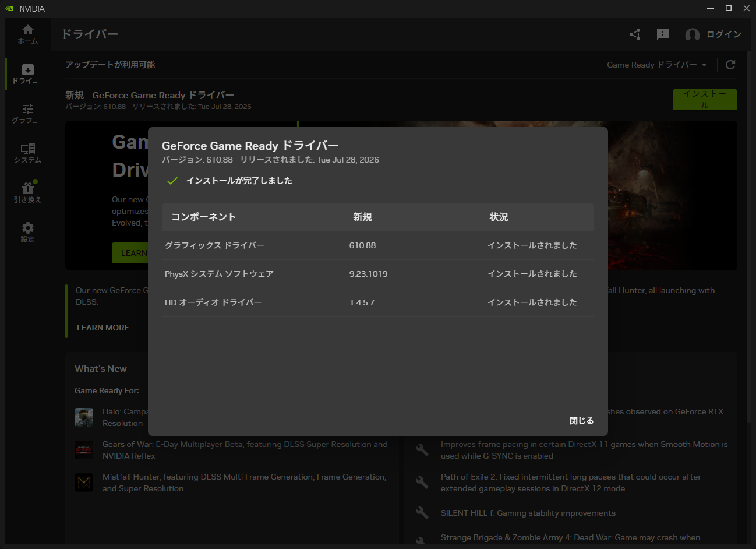Click the SILENT HILL f stability text
The image size is (756, 549).
(528, 513)
